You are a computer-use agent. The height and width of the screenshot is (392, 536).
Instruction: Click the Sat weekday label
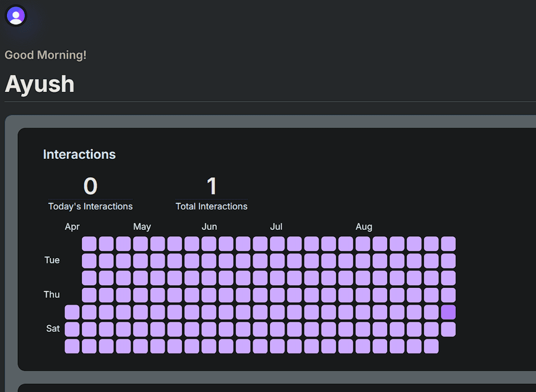click(x=53, y=328)
